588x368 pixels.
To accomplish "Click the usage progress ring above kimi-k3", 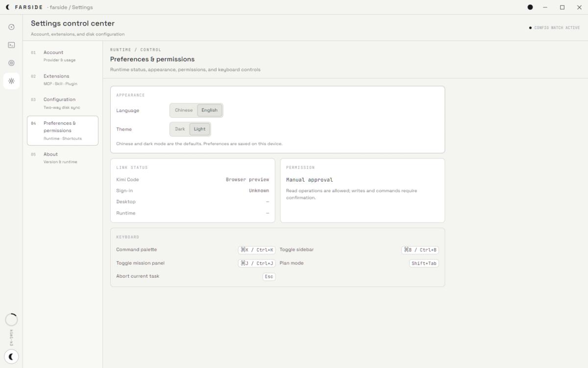I will click(11, 320).
